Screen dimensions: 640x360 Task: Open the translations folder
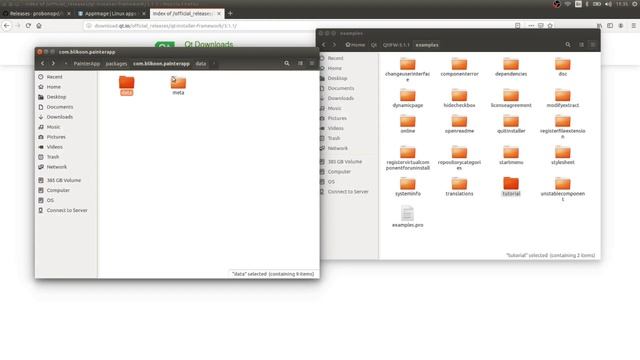tap(459, 187)
